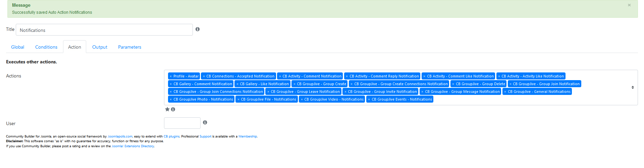
Task: Select the Action tab
Action: tap(74, 47)
